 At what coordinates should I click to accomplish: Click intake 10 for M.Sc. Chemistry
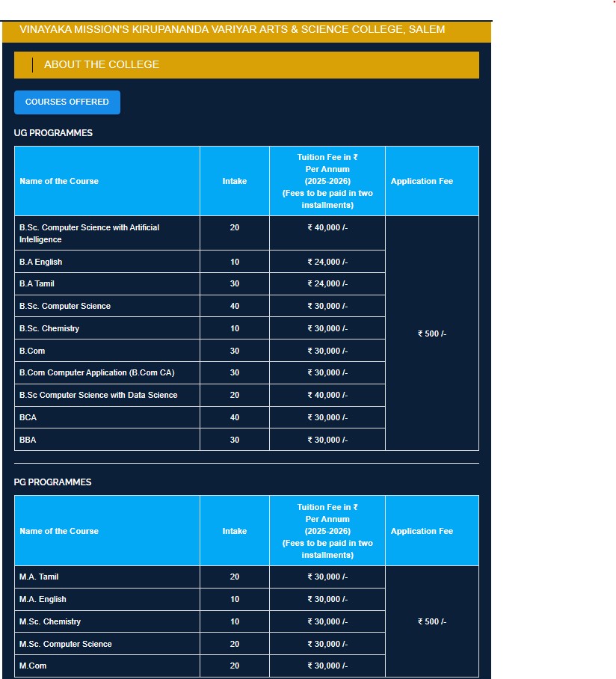235,622
